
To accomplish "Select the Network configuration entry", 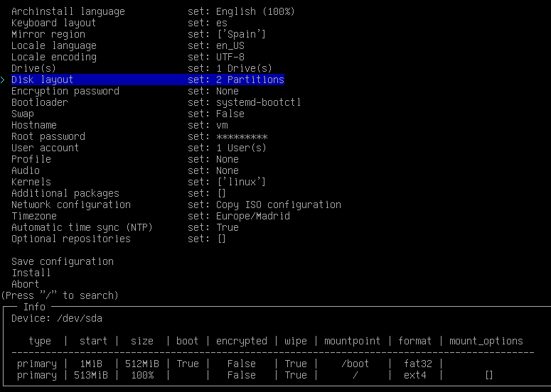I will (70, 205).
